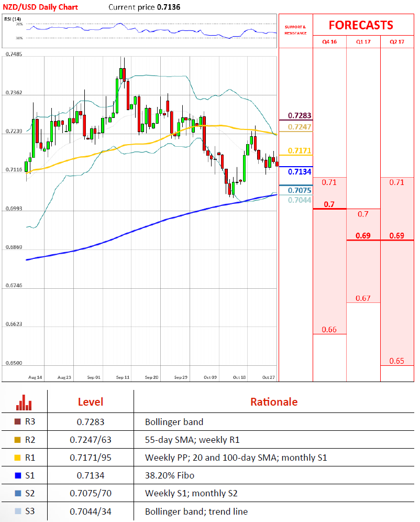Click the Support & Resistance header

tap(295, 30)
